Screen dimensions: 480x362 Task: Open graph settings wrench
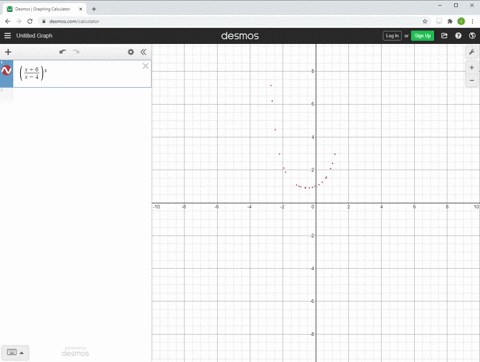click(472, 52)
